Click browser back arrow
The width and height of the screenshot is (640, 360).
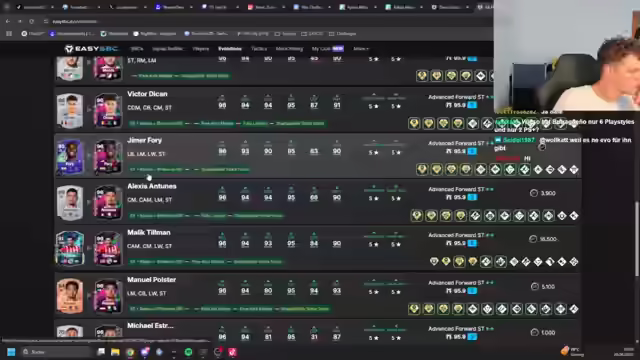(x=8, y=21)
